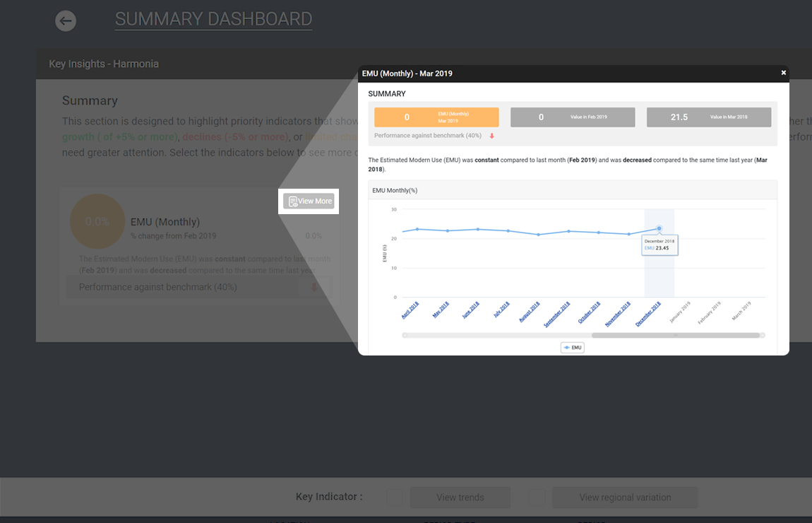Click the chart's horizontal scrollbar thumb
Viewport: 812px width, 523px height.
point(676,336)
